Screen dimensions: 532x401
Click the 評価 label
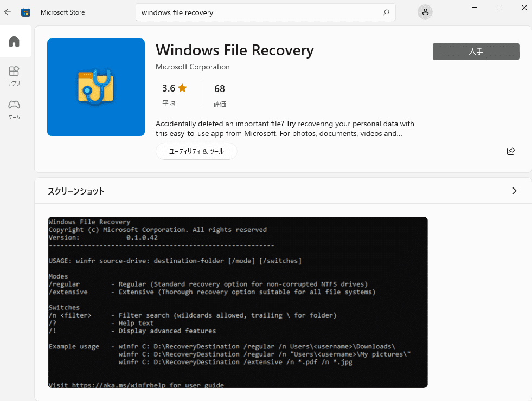point(220,104)
